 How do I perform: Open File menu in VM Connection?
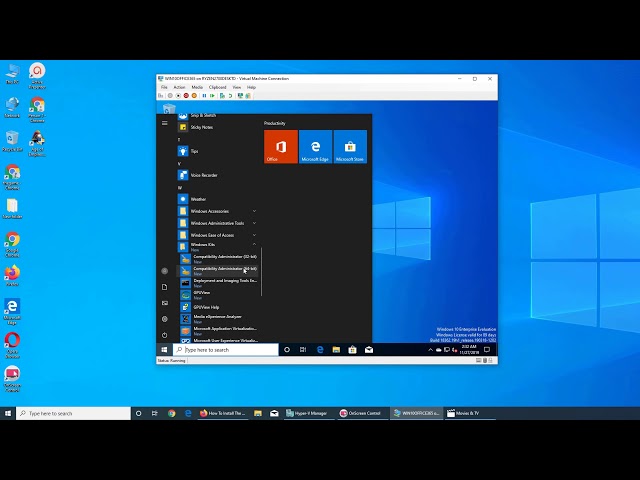pos(164,87)
